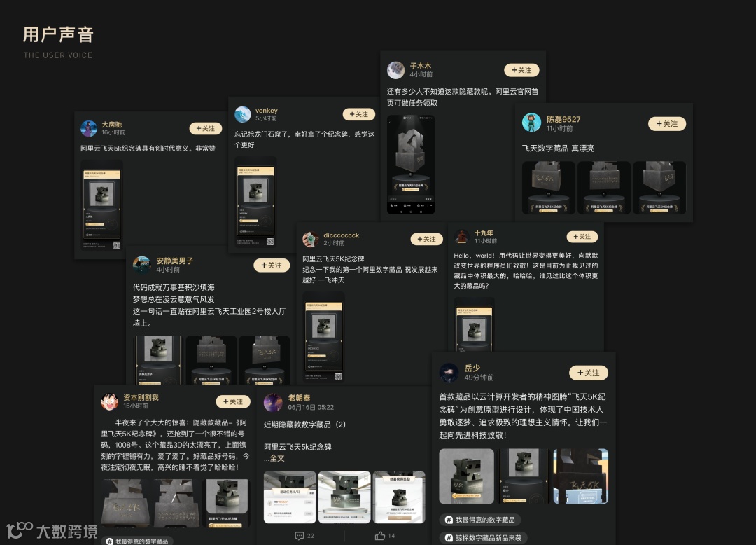Select username 资本别割我
This screenshot has width=756, height=545.
click(x=141, y=397)
